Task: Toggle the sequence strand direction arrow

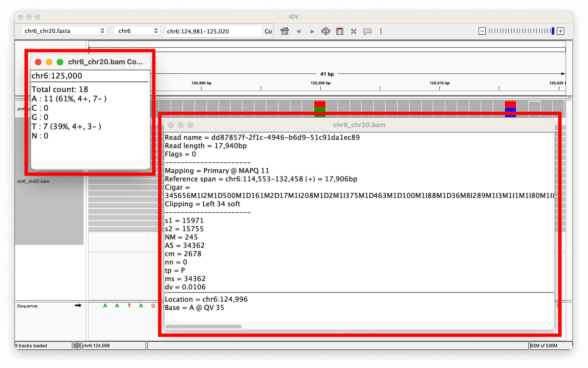Action: pyautogui.click(x=78, y=306)
